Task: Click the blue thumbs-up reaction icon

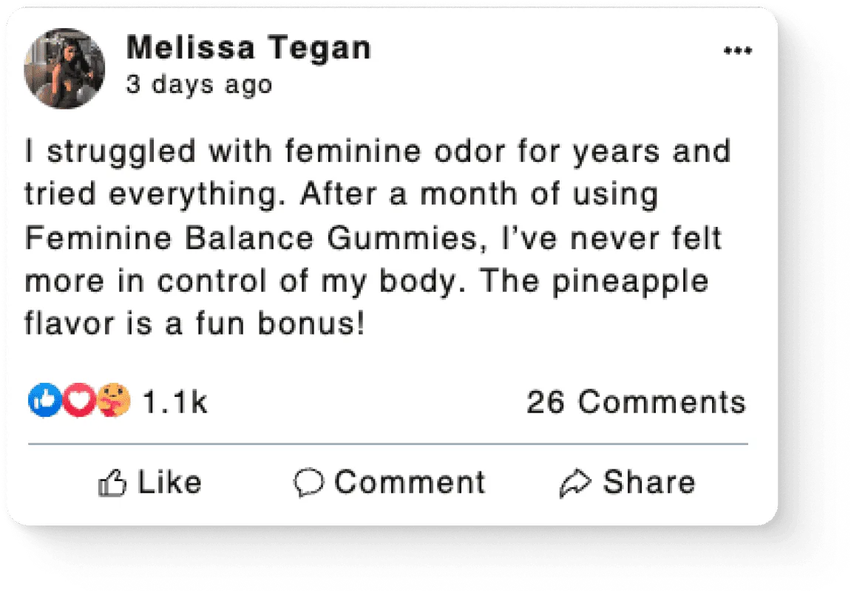Action: pyautogui.click(x=44, y=401)
